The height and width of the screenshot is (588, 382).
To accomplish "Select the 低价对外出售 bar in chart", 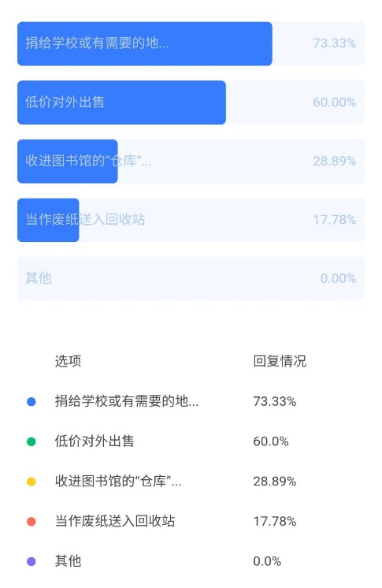I will 191,102.
